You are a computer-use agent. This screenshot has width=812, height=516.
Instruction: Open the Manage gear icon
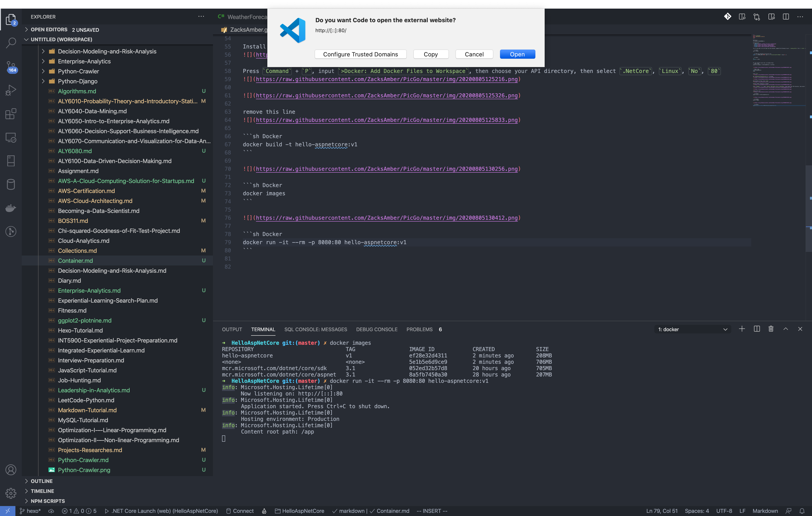pos(11,493)
